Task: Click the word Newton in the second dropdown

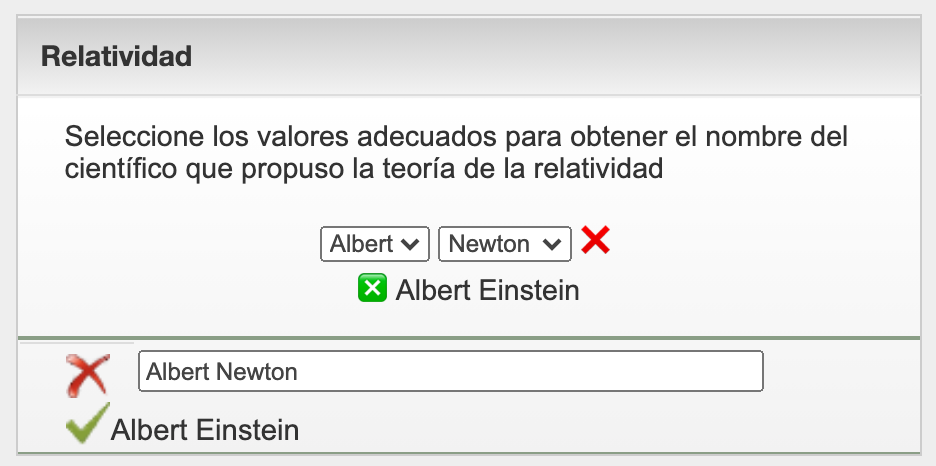Action: coord(489,244)
